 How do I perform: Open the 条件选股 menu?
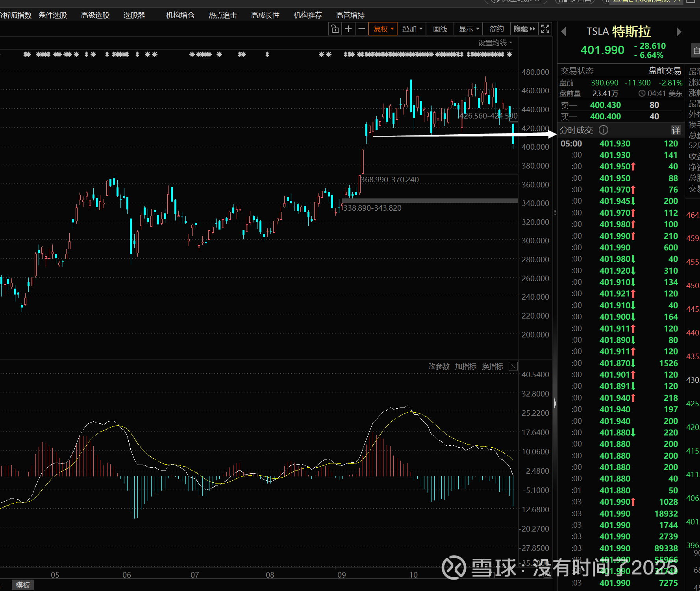53,15
